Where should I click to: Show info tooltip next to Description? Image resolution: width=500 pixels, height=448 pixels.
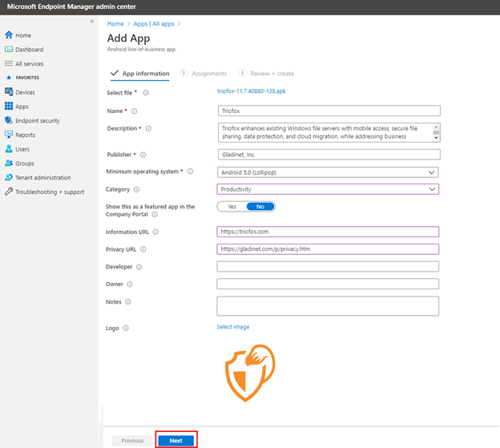click(148, 128)
